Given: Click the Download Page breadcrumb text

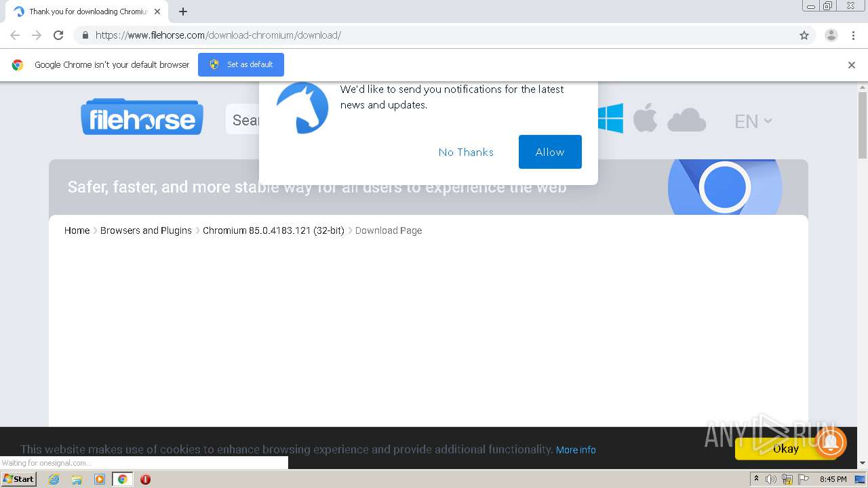Looking at the screenshot, I should tap(389, 230).
